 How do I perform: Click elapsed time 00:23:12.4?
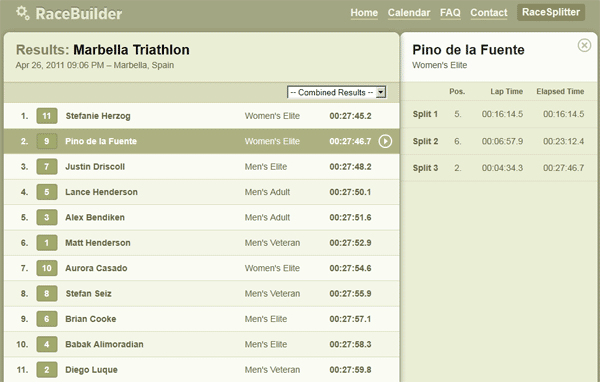point(563,141)
